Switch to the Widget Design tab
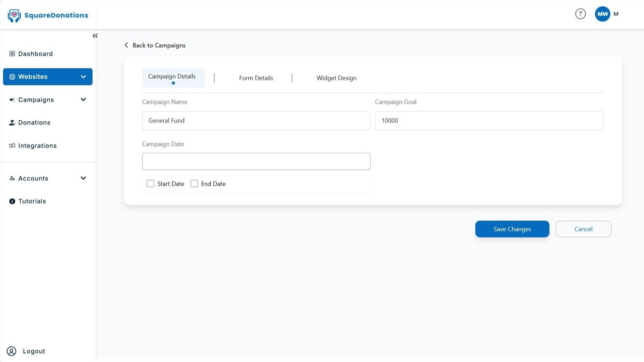Viewport: 644px width, 362px height. 336,78
